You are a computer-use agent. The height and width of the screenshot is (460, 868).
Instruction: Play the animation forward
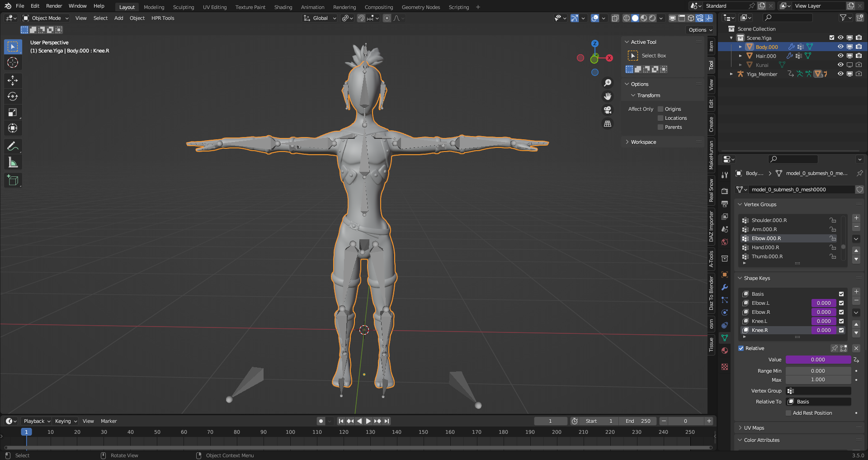click(368, 421)
